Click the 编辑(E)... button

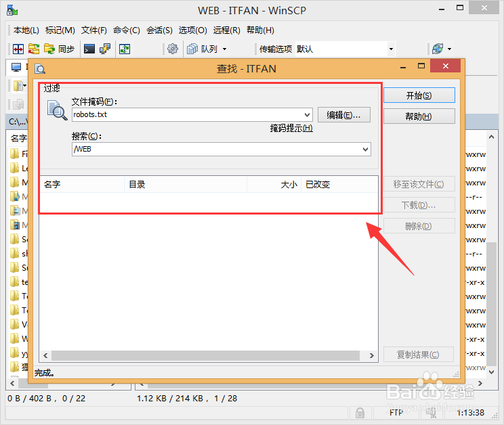coord(344,115)
